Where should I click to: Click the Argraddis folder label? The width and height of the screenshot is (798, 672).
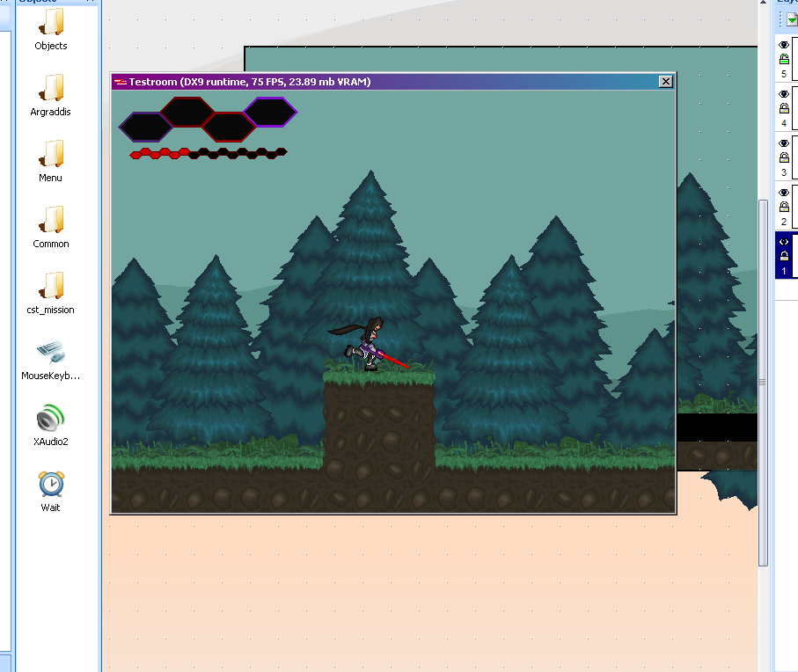click(50, 112)
